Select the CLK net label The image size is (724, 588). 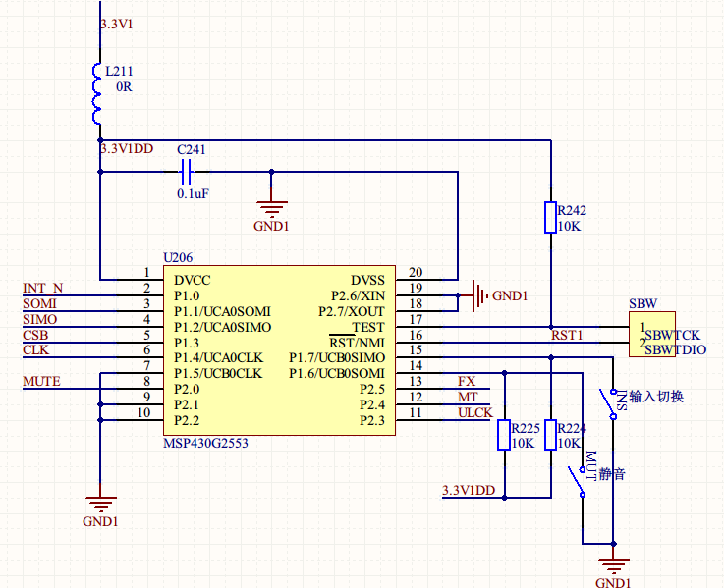click(35, 349)
